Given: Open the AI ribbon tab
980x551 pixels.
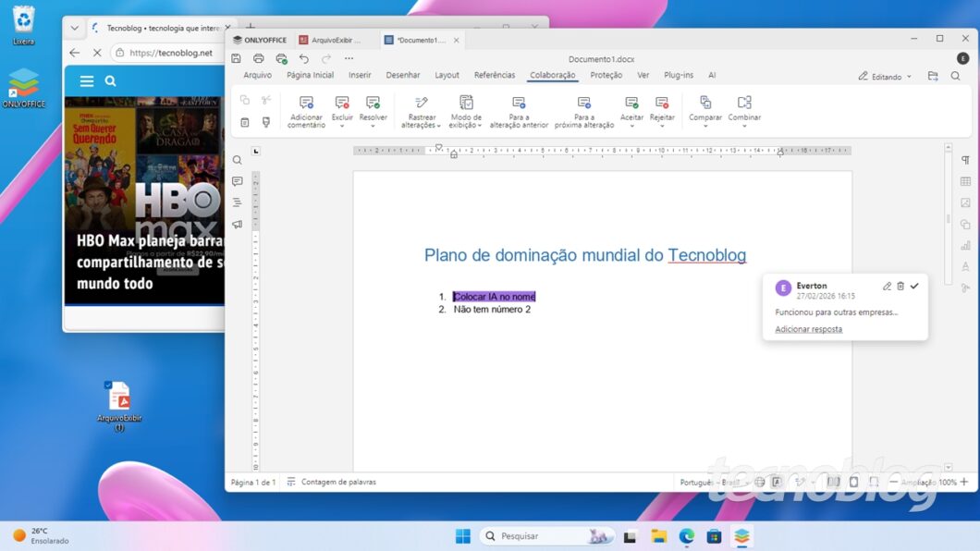Looking at the screenshot, I should (712, 75).
